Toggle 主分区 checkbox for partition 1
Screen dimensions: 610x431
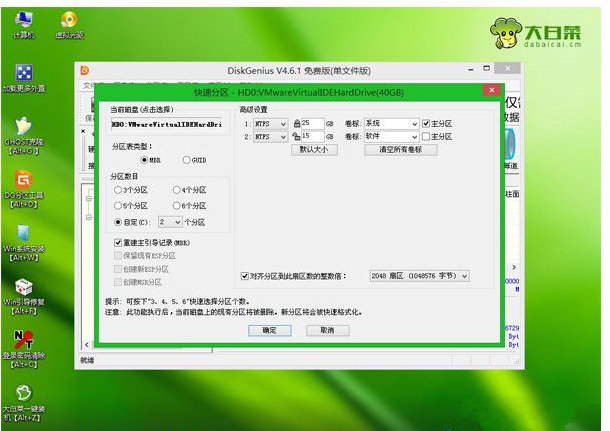point(426,124)
